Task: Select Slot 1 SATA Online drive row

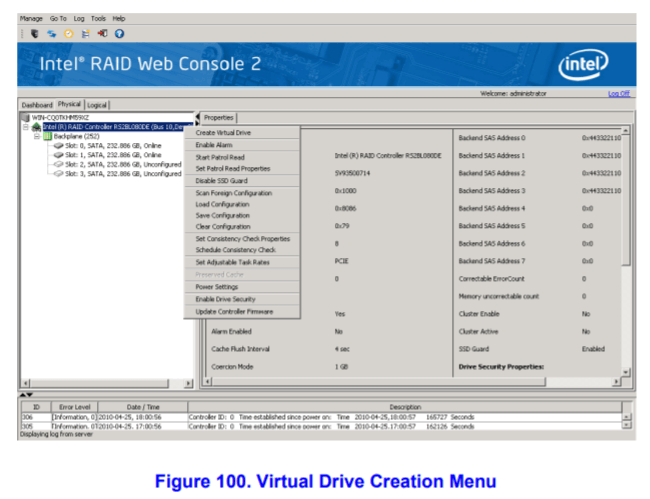Action: coord(113,155)
